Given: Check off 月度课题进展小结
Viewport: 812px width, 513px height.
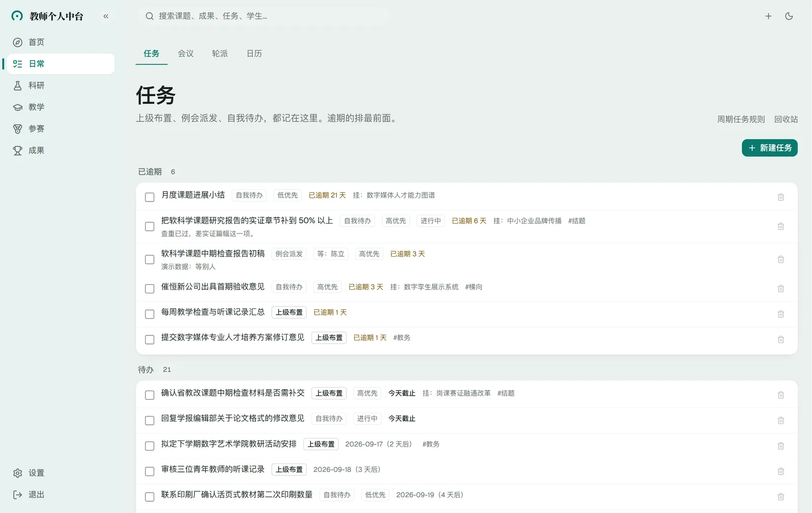Looking at the screenshot, I should [150, 197].
